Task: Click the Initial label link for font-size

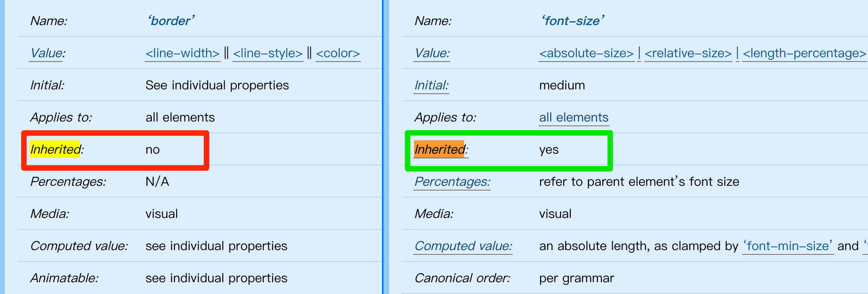Action: (431, 85)
